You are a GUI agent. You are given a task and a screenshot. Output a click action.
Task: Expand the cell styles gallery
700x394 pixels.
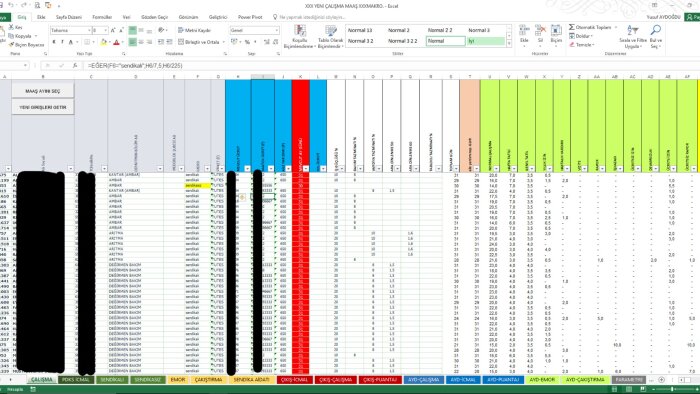click(509, 44)
